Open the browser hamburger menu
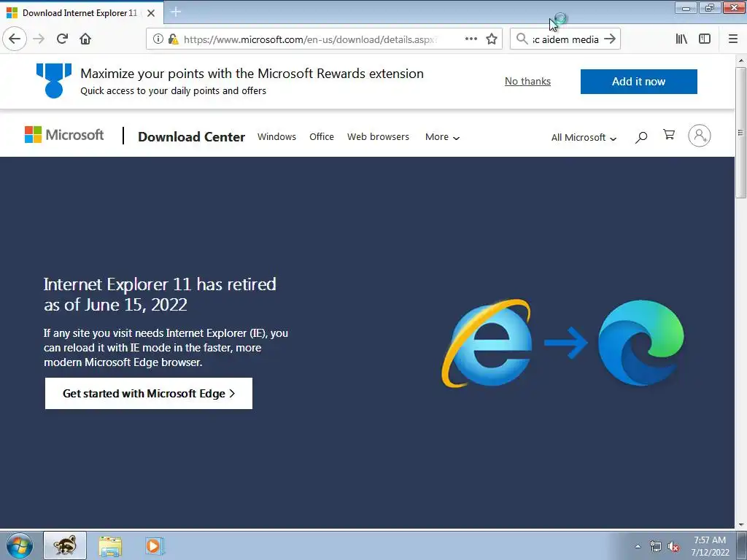This screenshot has height=560, width=747. pyautogui.click(x=733, y=39)
